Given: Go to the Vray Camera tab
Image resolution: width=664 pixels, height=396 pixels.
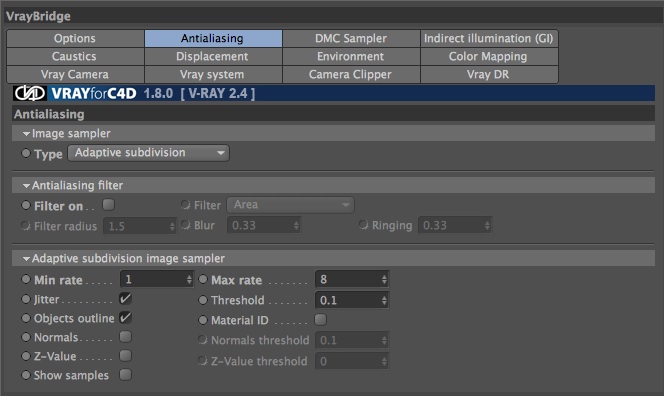Looking at the screenshot, I should (75, 75).
